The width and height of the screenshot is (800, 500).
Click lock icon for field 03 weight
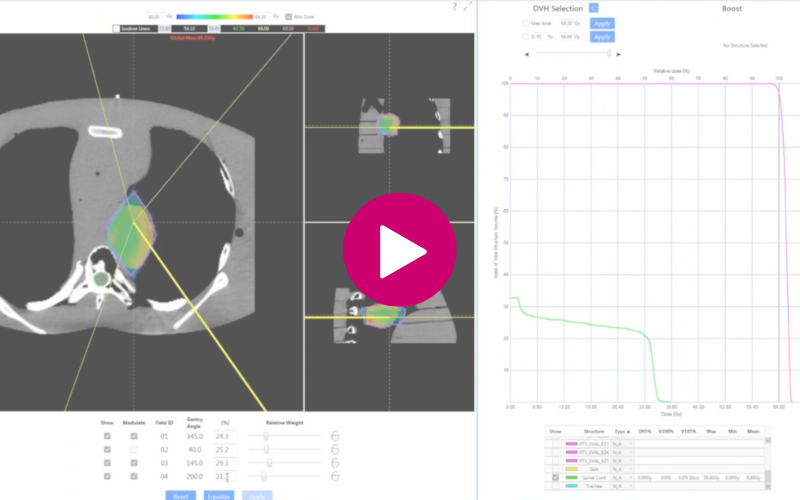[x=336, y=463]
